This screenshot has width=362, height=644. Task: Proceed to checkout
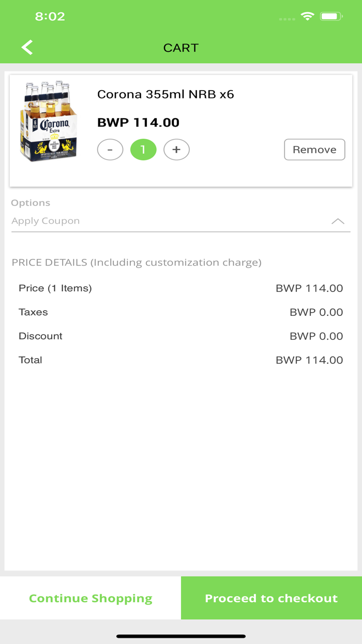coord(271,598)
